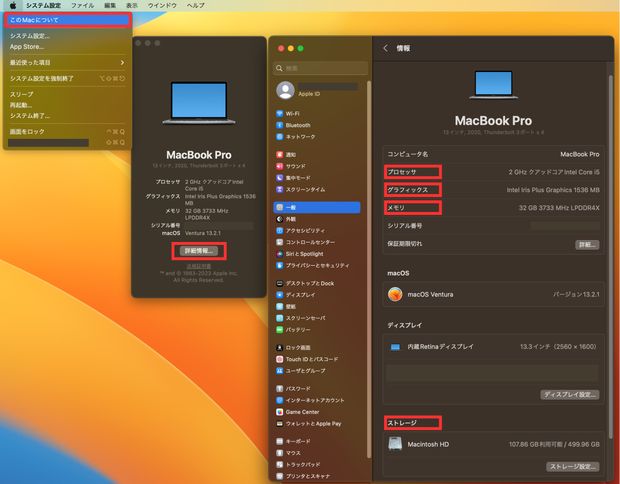Viewport: 620px width, 484px height.
Task: Open 壁紙 settings icon
Action: (280, 306)
